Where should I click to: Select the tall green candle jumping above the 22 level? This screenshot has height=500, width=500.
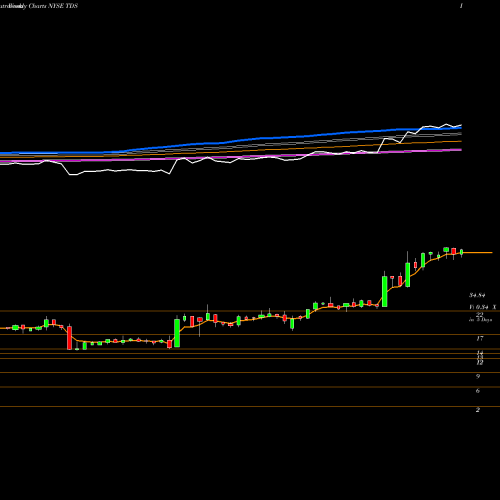[x=385, y=291]
